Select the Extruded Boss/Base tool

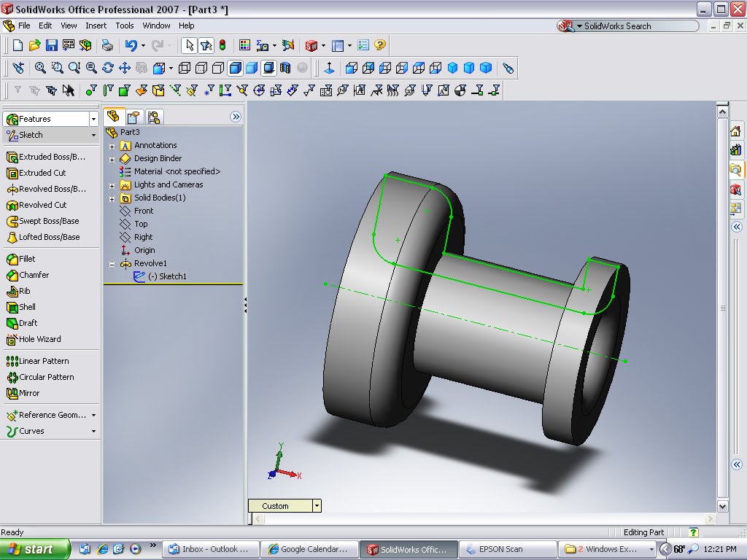[45, 156]
